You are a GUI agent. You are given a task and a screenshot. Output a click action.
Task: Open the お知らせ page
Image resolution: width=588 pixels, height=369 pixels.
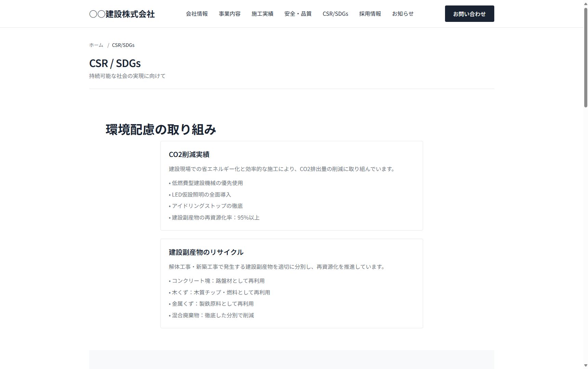point(403,14)
